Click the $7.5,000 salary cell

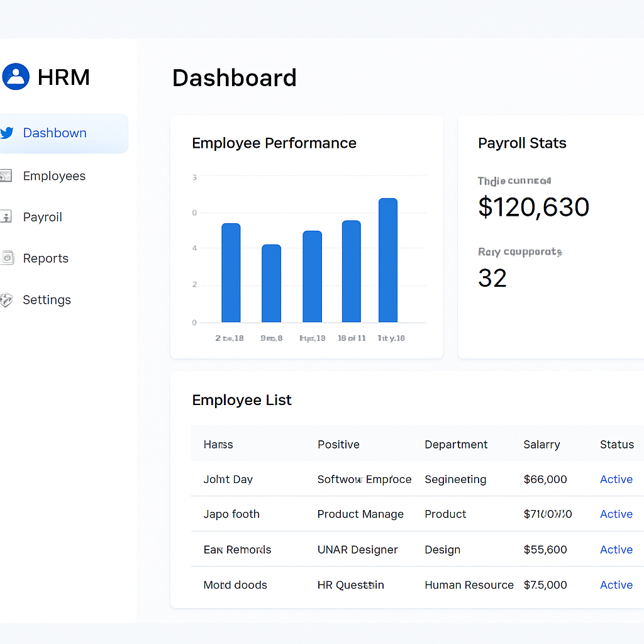(545, 585)
